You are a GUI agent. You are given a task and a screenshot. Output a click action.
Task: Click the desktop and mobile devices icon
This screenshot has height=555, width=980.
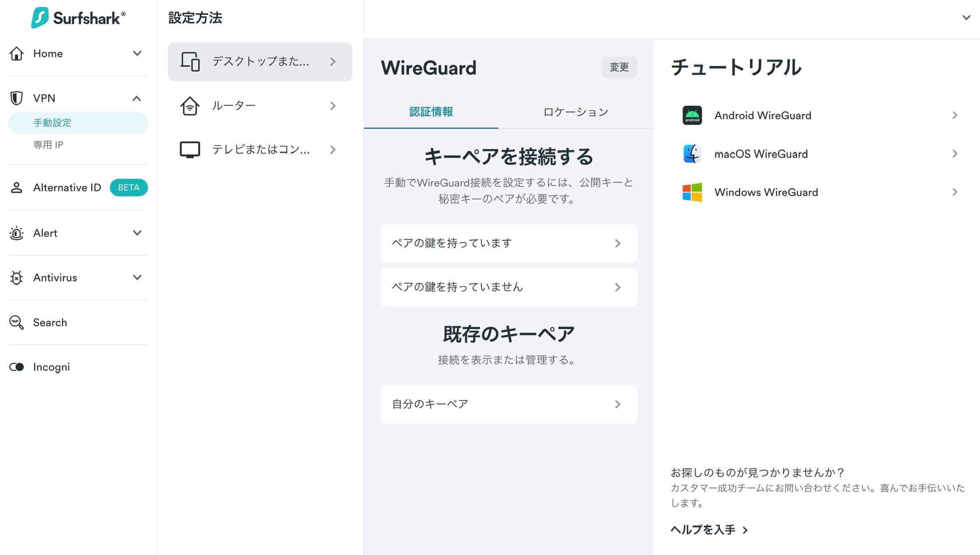tap(190, 62)
